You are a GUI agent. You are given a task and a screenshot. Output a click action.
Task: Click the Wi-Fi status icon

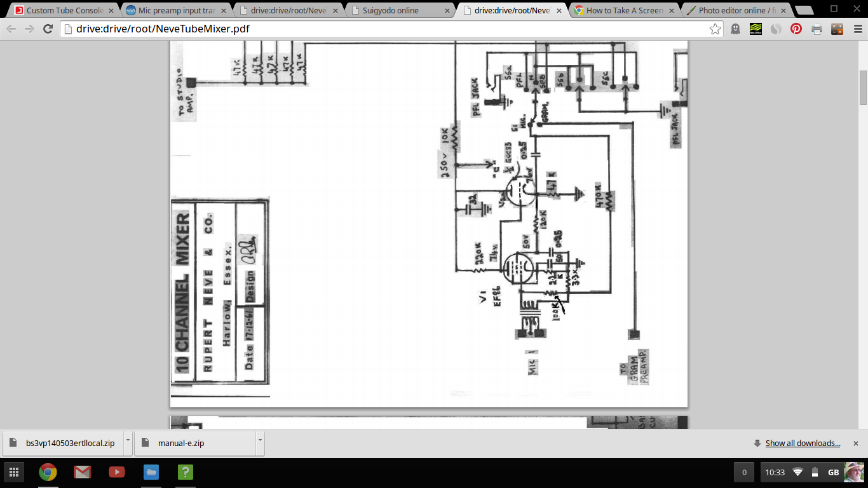798,472
